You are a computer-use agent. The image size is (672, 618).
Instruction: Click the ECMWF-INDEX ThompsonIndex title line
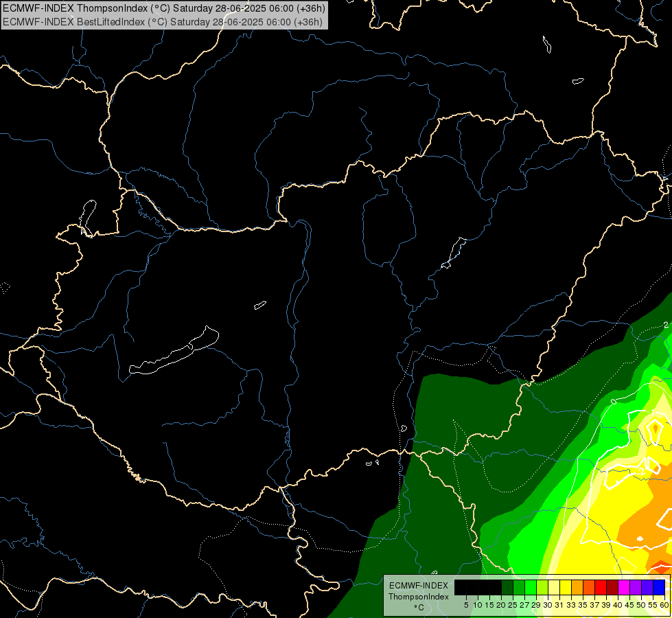(164, 8)
